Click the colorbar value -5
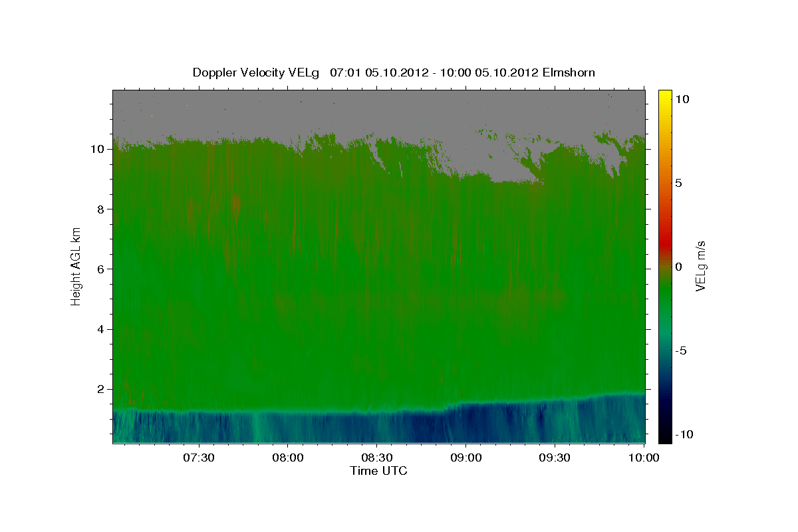Screen dimensions: 798x532 click(x=680, y=350)
